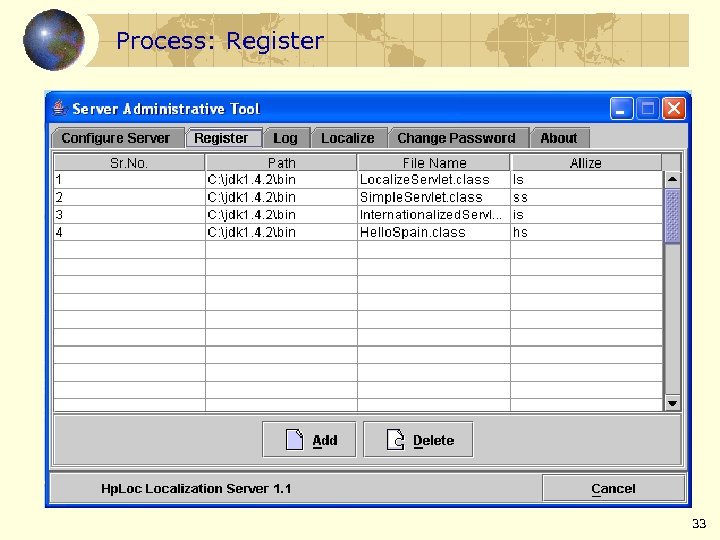Click the table scrollbar down arrow
720x540 pixels.
[x=673, y=403]
